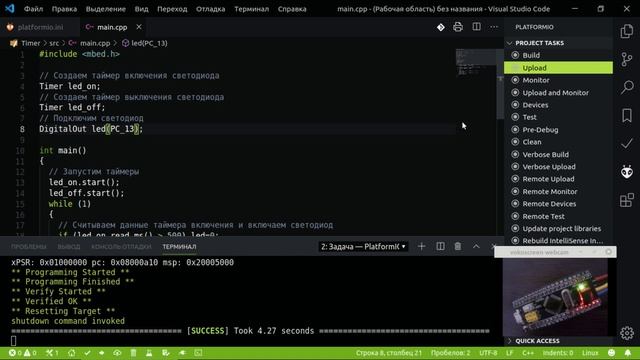Open the Выделение menu
Image resolution: width=640 pixels, height=360 pixels.
tap(106, 9)
